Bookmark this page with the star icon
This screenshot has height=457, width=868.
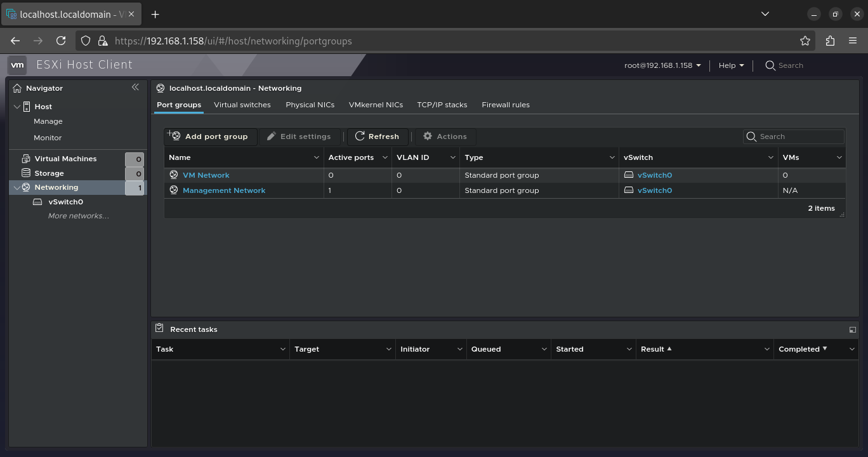(x=805, y=41)
